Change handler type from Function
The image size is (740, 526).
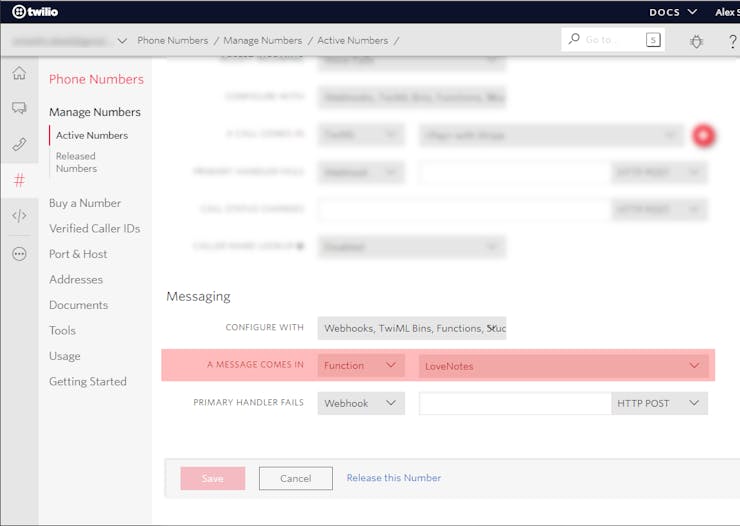tap(361, 365)
